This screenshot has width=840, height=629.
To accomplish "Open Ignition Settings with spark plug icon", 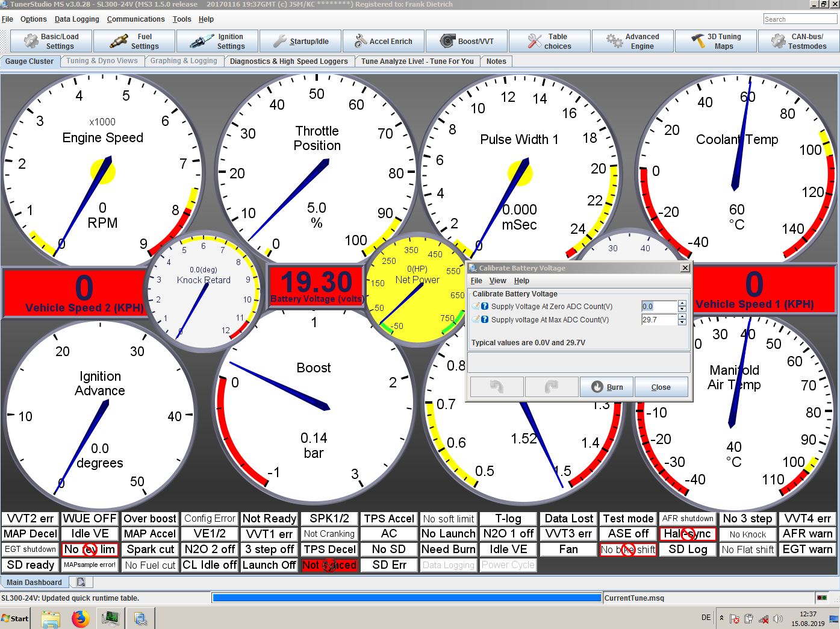I will (217, 41).
